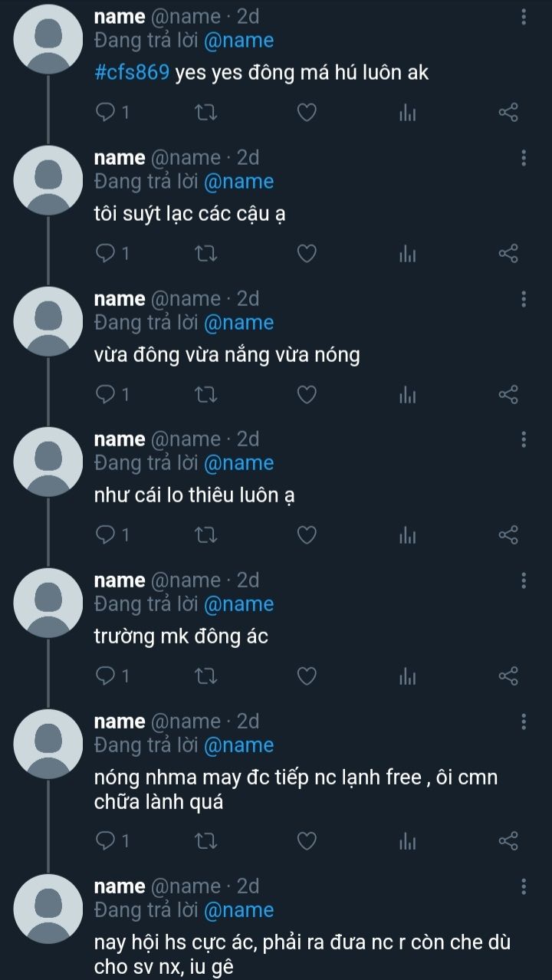This screenshot has height=980, width=552.
Task: Retweet the "như cái lo thiêu" tweet
Action: [x=205, y=535]
